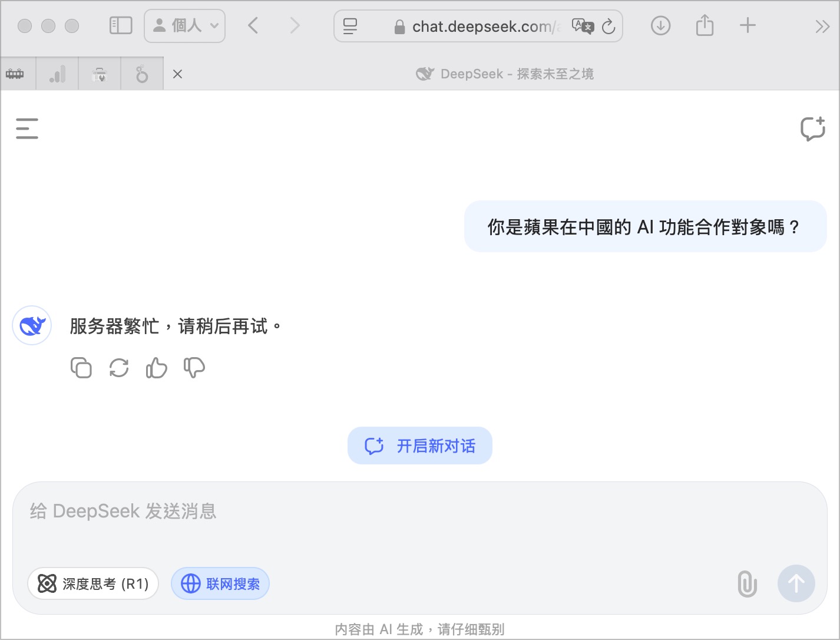Screen dimensions: 840x640
Task: Open the Safari share menu
Action: coord(705,25)
